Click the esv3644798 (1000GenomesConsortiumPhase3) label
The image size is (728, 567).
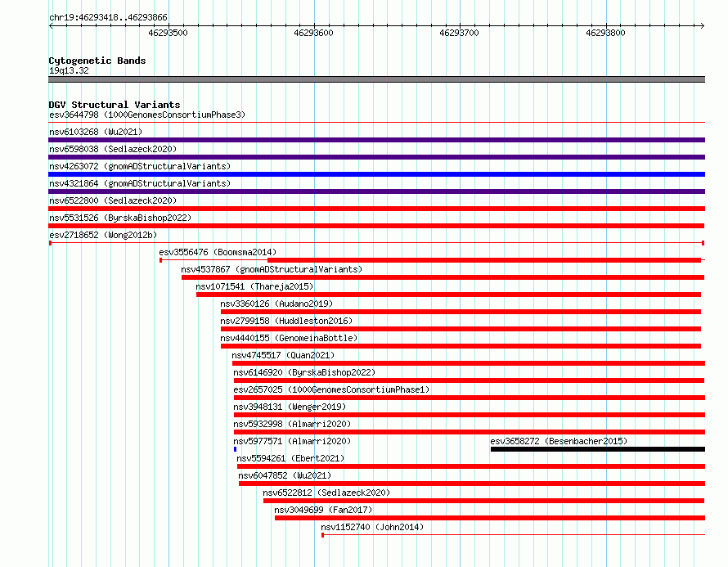point(147,115)
